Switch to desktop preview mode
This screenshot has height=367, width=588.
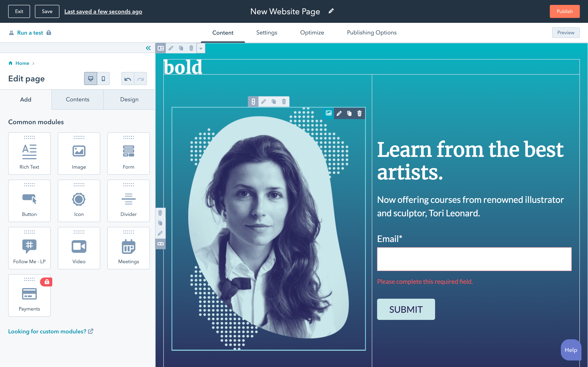point(91,79)
